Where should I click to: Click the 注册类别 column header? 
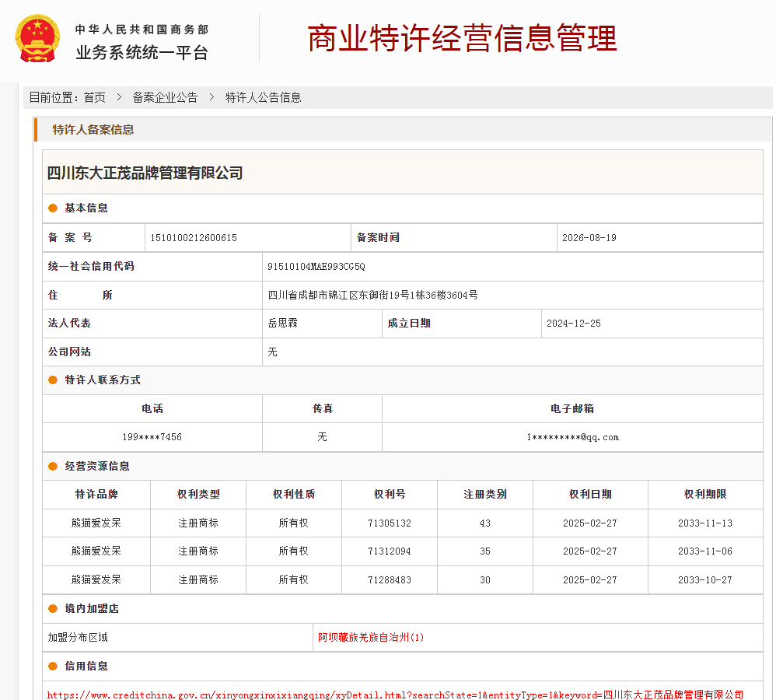pyautogui.click(x=485, y=494)
